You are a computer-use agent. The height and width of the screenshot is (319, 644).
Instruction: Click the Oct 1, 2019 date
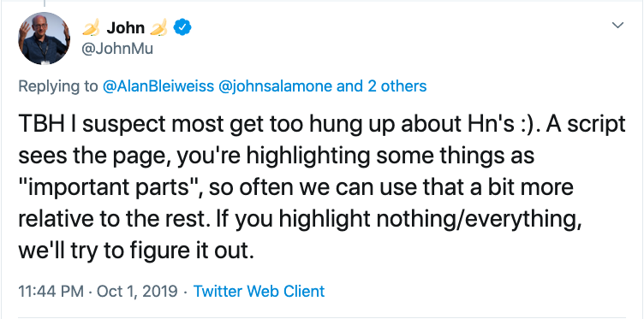point(137,291)
